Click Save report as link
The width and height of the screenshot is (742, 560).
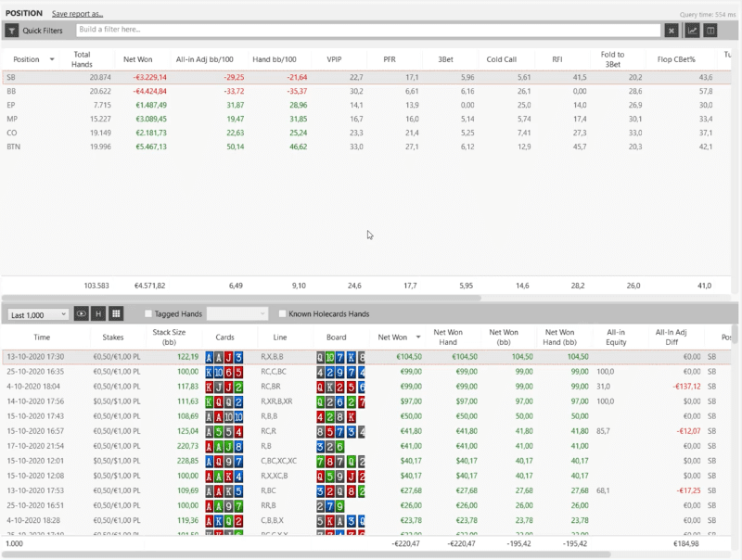click(77, 14)
